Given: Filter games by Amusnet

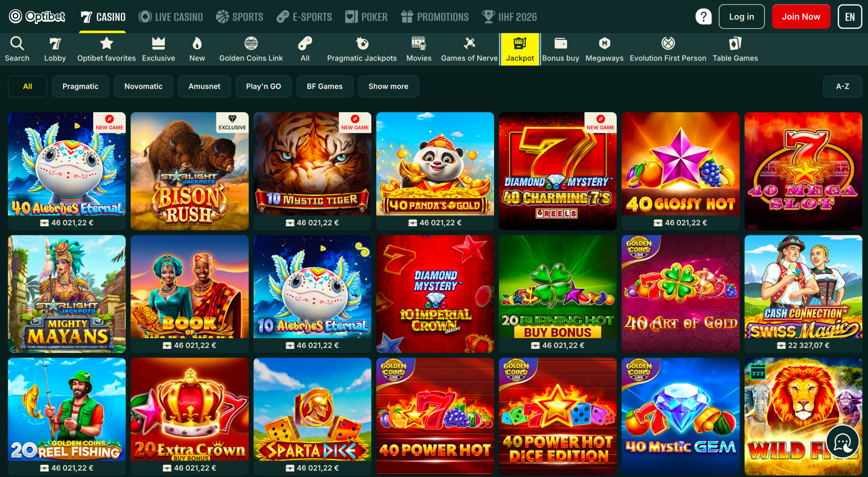Looking at the screenshot, I should (x=205, y=86).
